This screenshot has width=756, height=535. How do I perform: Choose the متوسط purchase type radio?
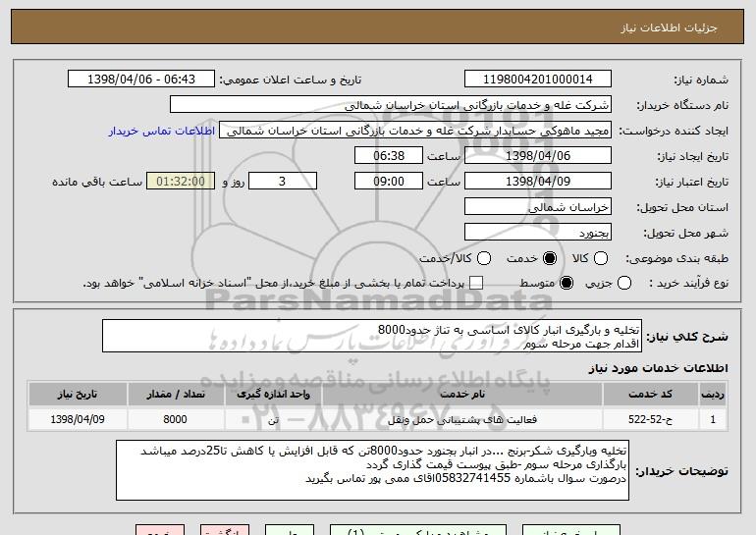(x=567, y=283)
